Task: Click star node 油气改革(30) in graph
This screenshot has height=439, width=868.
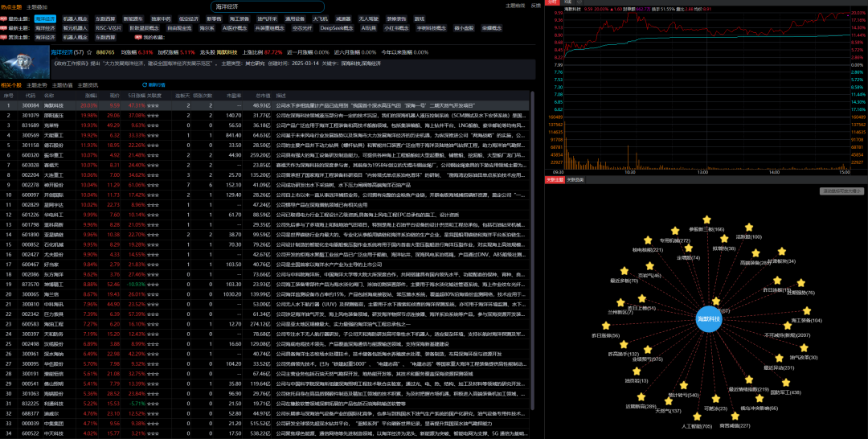Action: pos(804,348)
